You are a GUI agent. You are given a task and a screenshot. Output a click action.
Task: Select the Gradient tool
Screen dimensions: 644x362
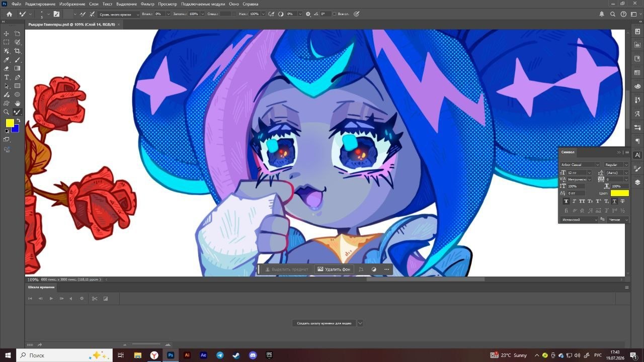(18, 68)
